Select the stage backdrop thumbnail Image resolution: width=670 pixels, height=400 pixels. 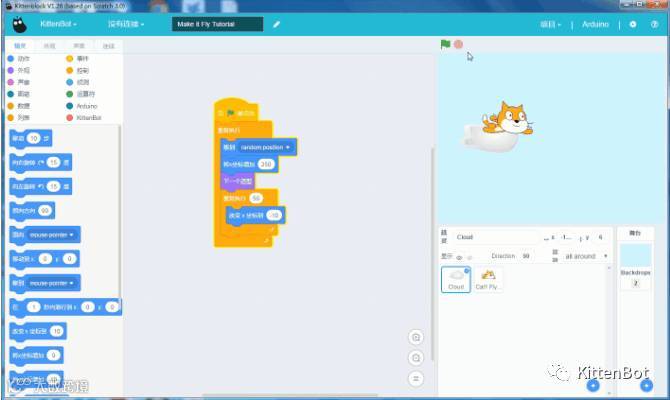point(635,256)
